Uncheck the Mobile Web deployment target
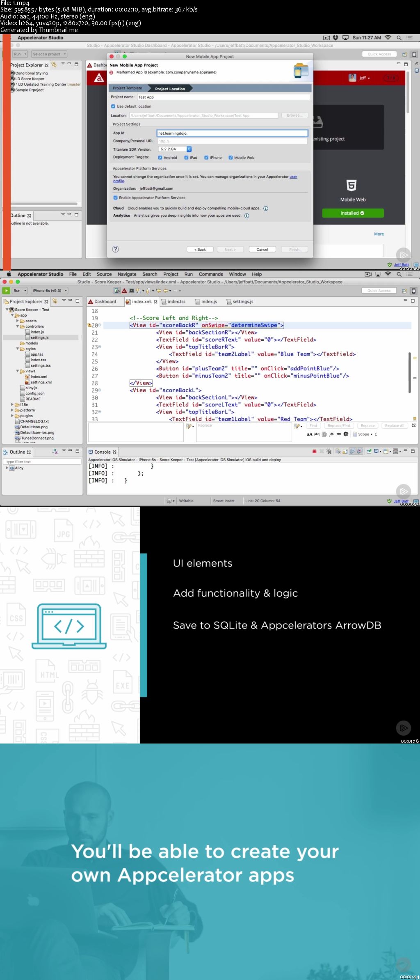The height and width of the screenshot is (980, 420). [231, 158]
